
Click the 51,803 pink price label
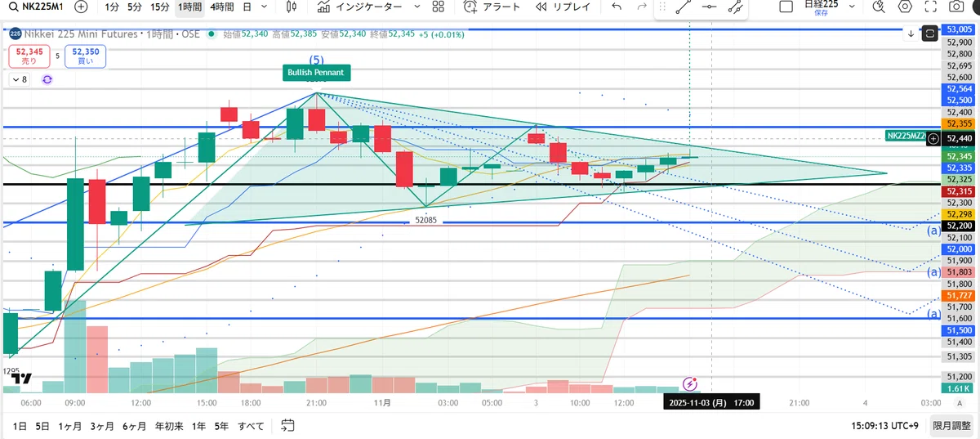pos(958,271)
